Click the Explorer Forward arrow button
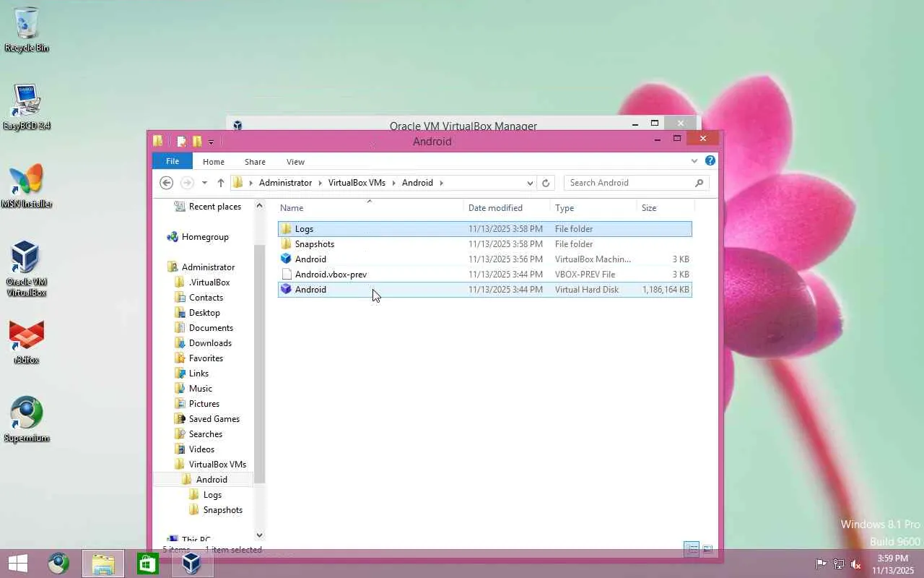The width and height of the screenshot is (924, 578). pos(187,183)
